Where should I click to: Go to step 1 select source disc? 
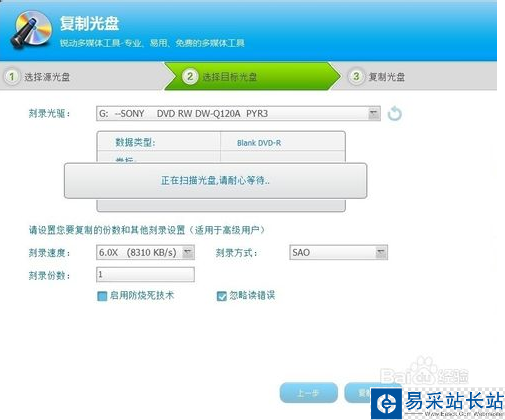click(x=37, y=76)
